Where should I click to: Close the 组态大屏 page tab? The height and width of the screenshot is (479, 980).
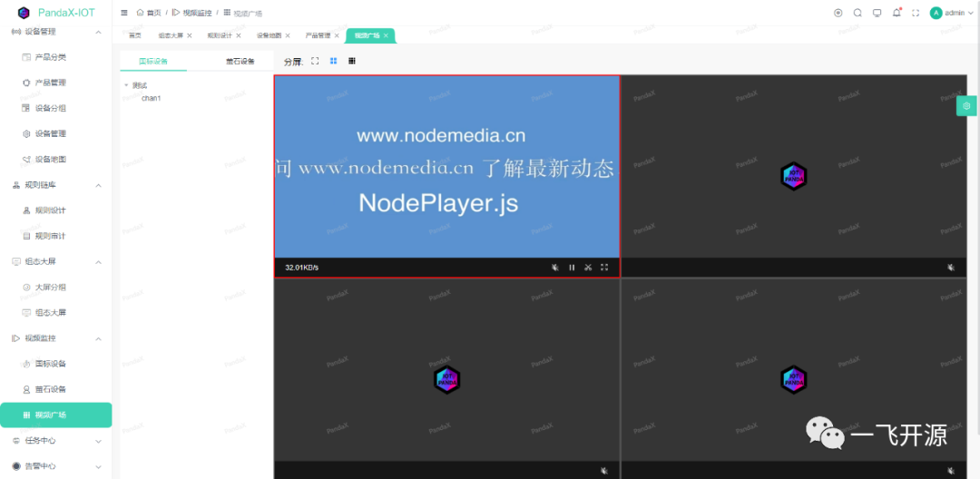[x=190, y=35]
